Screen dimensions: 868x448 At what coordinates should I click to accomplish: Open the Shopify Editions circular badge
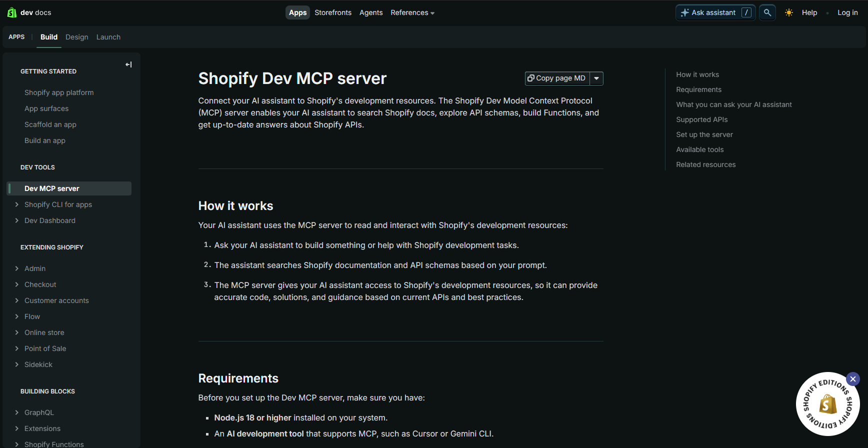click(827, 404)
